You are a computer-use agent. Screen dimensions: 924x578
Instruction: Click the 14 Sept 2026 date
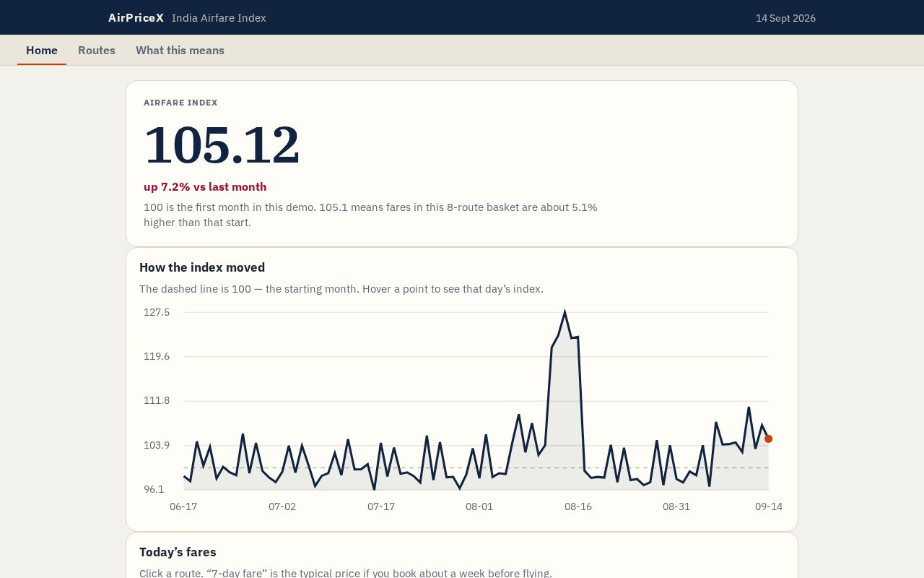(785, 18)
